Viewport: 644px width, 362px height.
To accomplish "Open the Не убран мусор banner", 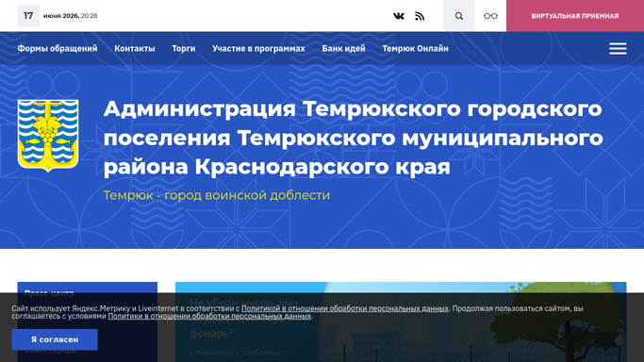I will pyautogui.click(x=401, y=322).
